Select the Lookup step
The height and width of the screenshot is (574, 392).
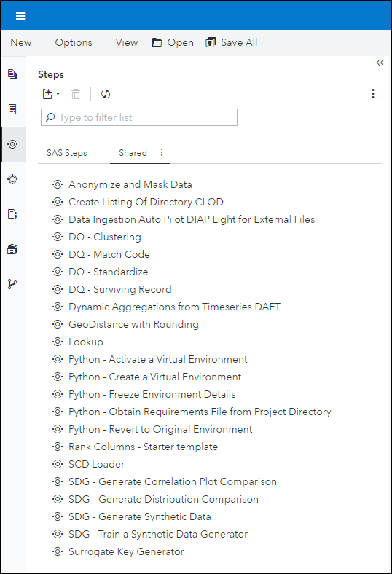tap(86, 342)
